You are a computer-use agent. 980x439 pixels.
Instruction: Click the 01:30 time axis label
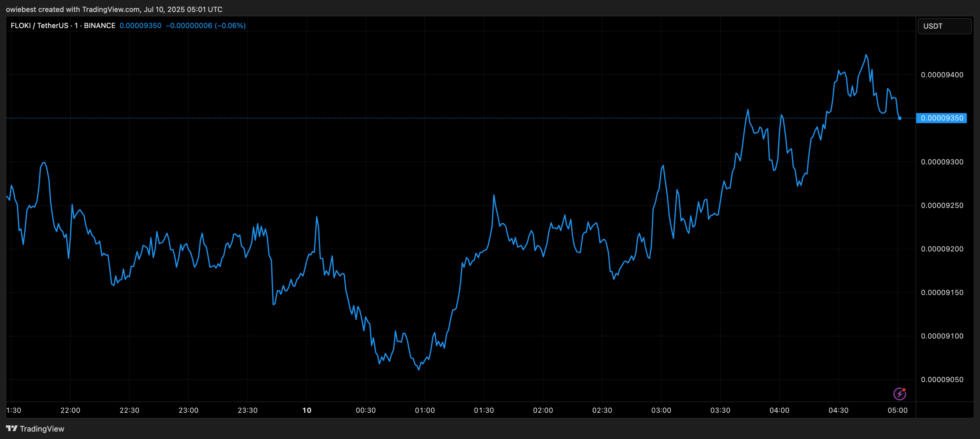(x=484, y=410)
